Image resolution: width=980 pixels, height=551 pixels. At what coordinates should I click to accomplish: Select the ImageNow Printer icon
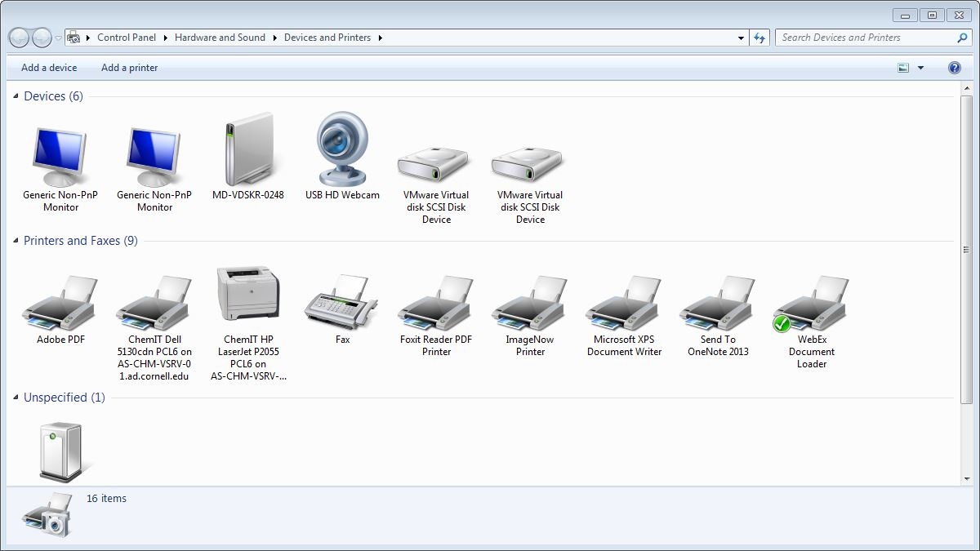530,303
